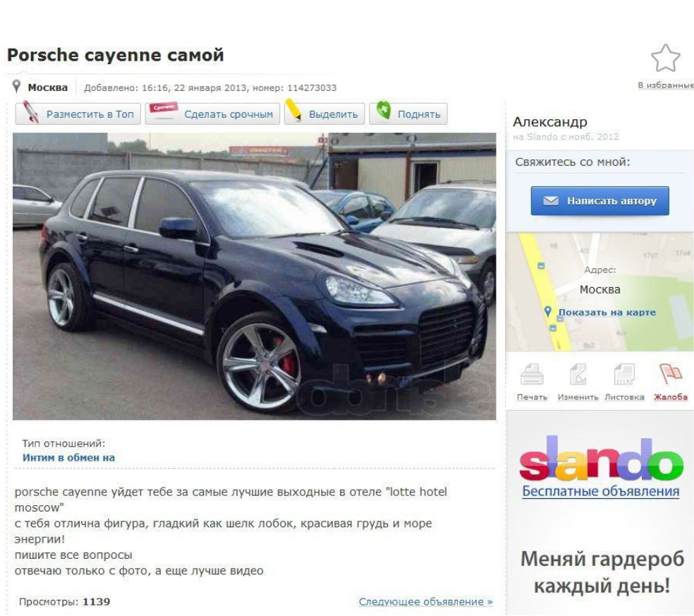Click the yellow marker highlight icon
694x616 pixels.
pyautogui.click(x=293, y=110)
